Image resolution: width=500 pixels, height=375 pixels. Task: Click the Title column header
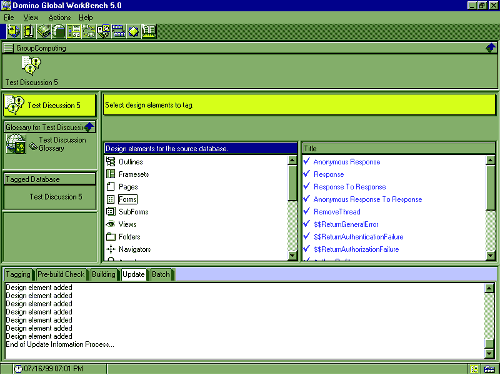coord(399,148)
